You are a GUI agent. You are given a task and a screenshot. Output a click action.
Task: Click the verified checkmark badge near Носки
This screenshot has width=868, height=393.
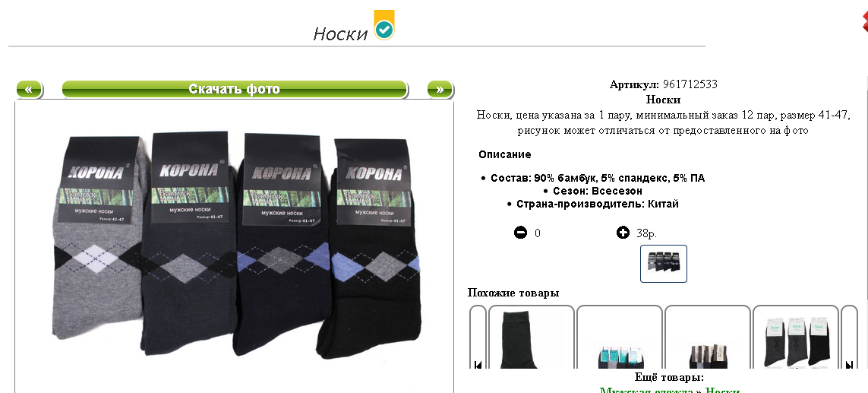(384, 26)
